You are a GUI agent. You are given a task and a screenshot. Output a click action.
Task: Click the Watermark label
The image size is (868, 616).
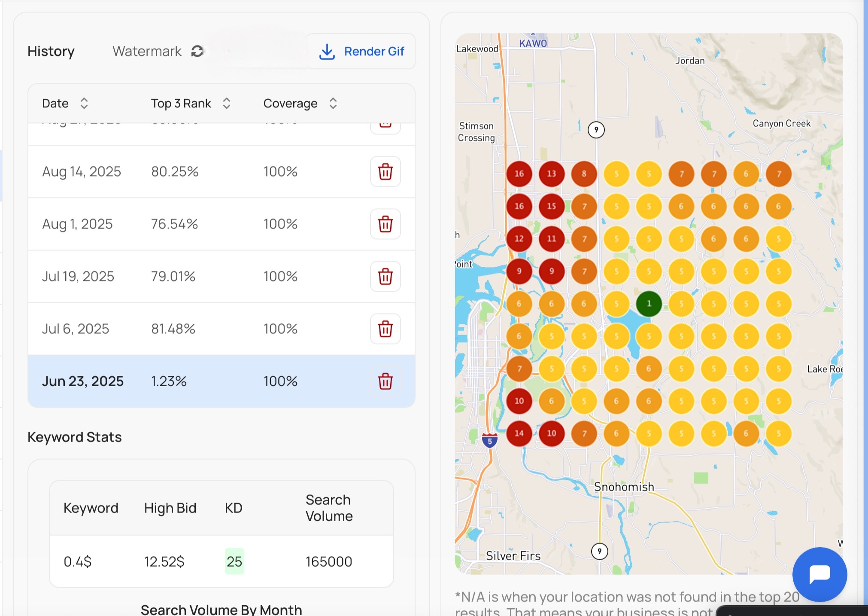[147, 51]
